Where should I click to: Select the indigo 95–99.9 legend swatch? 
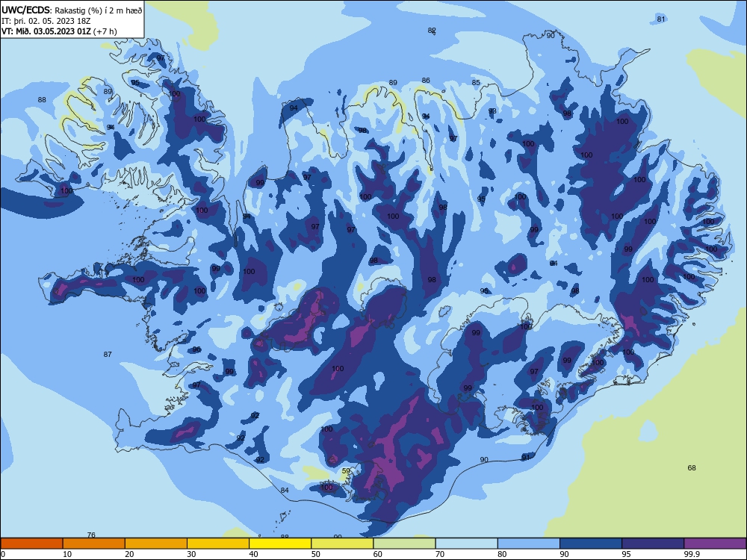[653, 544]
